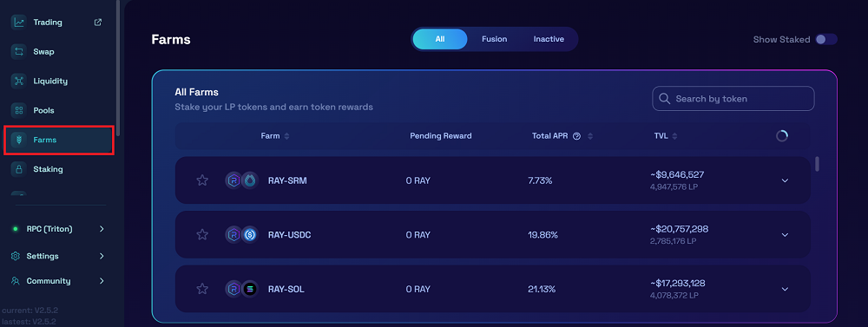Click the Settings label in sidebar
This screenshot has height=327, width=868.
coord(43,256)
